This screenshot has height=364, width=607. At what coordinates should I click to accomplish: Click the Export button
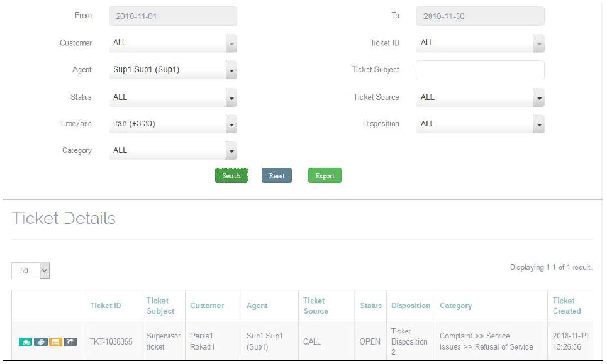point(325,176)
